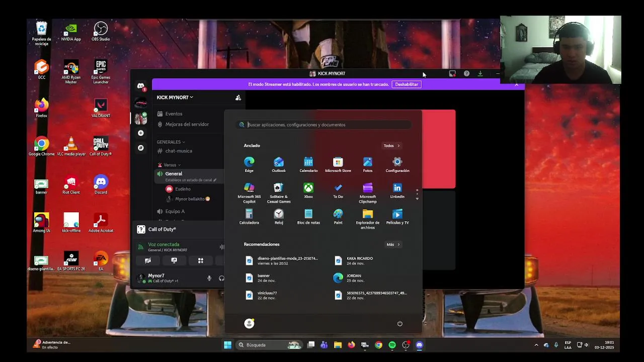The width and height of the screenshot is (644, 362).
Task: Focus the Start menu search field
Action: (324, 125)
